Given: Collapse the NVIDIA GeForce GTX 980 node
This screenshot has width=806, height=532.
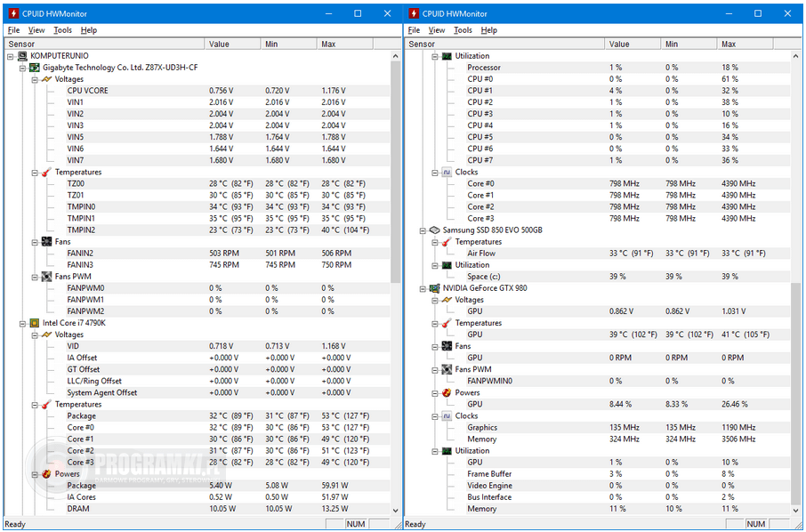Looking at the screenshot, I should (423, 289).
